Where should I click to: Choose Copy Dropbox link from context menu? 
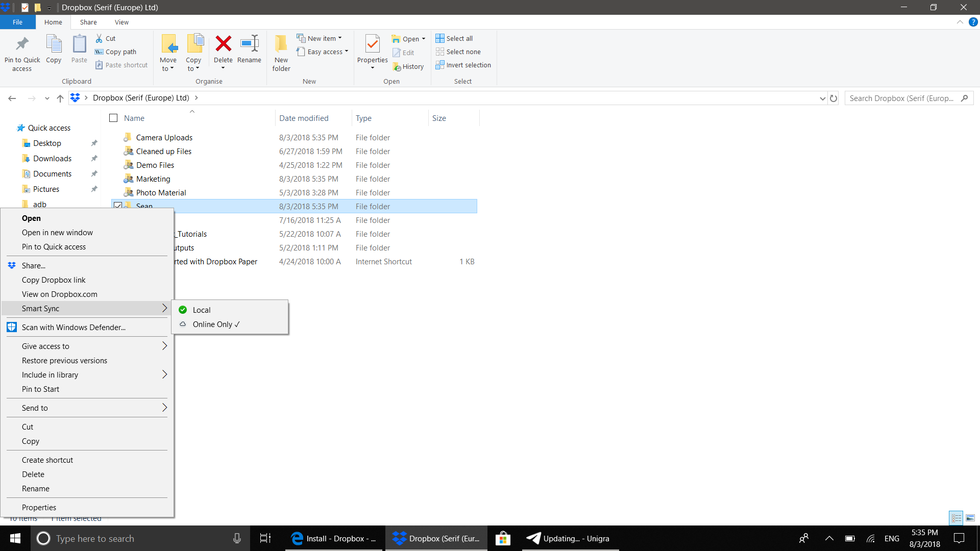tap(54, 280)
